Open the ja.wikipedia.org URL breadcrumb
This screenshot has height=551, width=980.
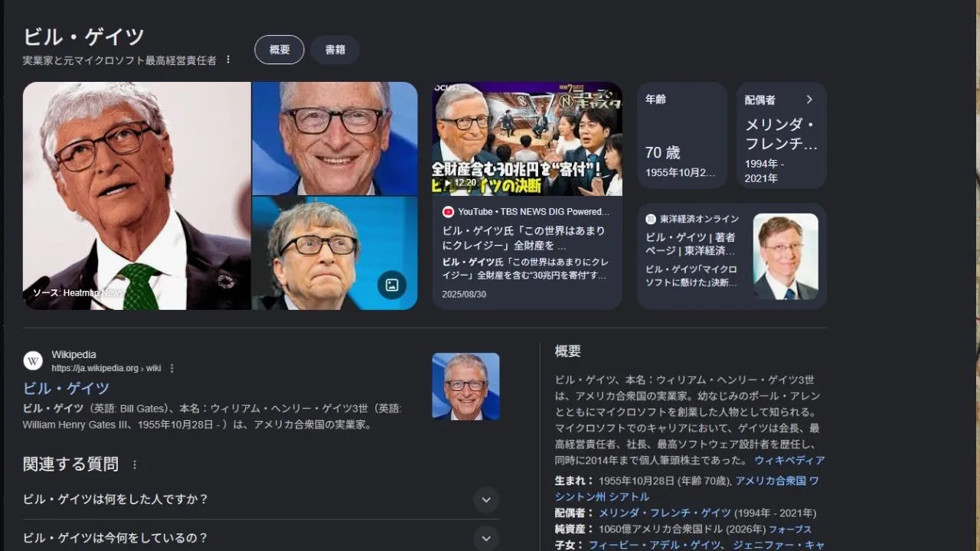106,368
